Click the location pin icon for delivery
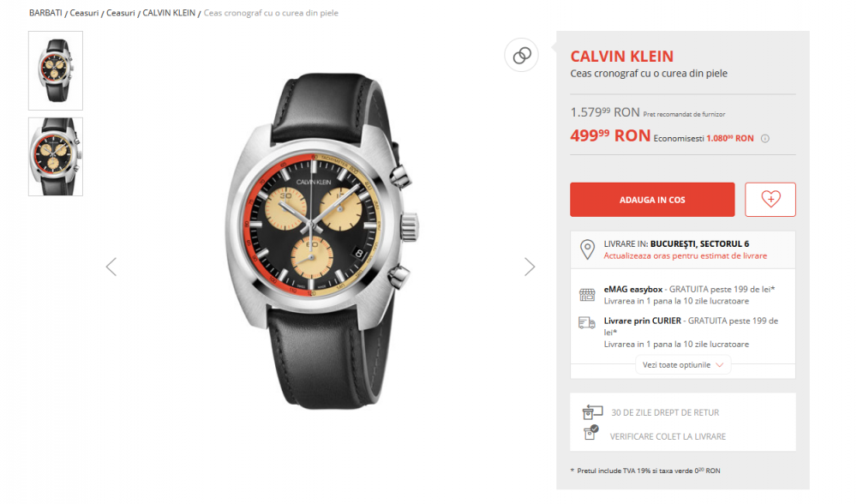This screenshot has height=504, width=857. pos(588,248)
